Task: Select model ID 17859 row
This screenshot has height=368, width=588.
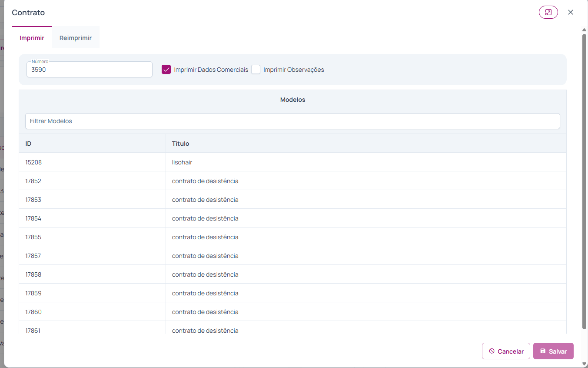Action: click(x=292, y=293)
